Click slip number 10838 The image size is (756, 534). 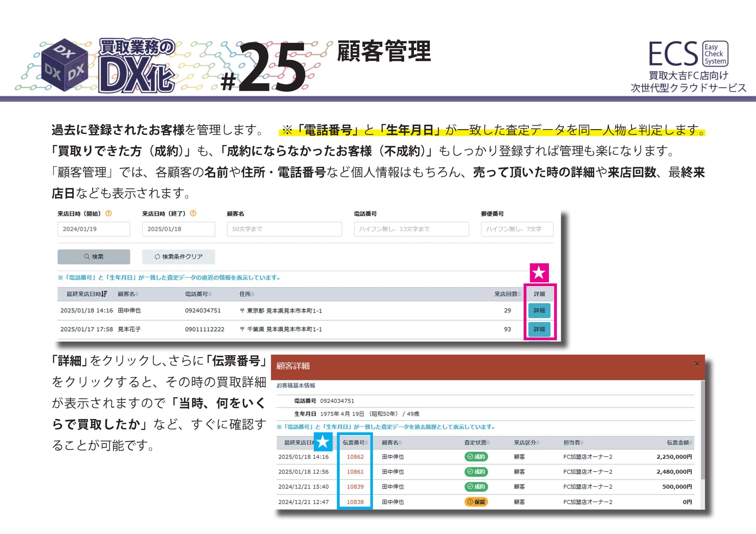coord(355,502)
